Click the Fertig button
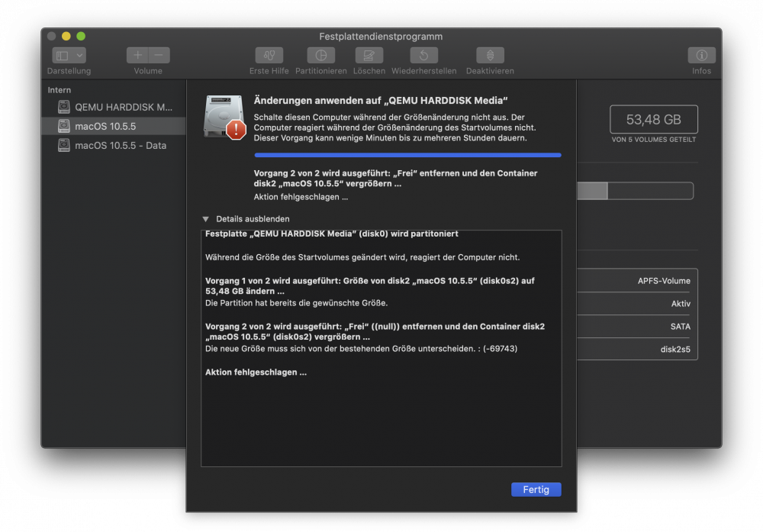 [x=536, y=490]
